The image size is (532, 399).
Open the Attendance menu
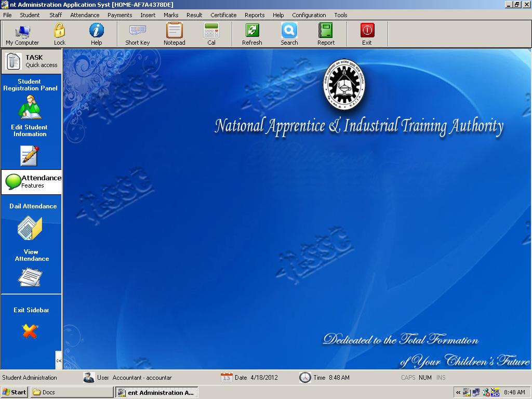tap(85, 15)
